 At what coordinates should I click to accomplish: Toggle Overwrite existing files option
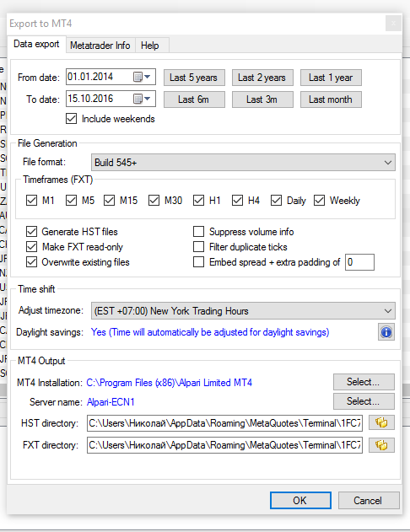coord(31,262)
